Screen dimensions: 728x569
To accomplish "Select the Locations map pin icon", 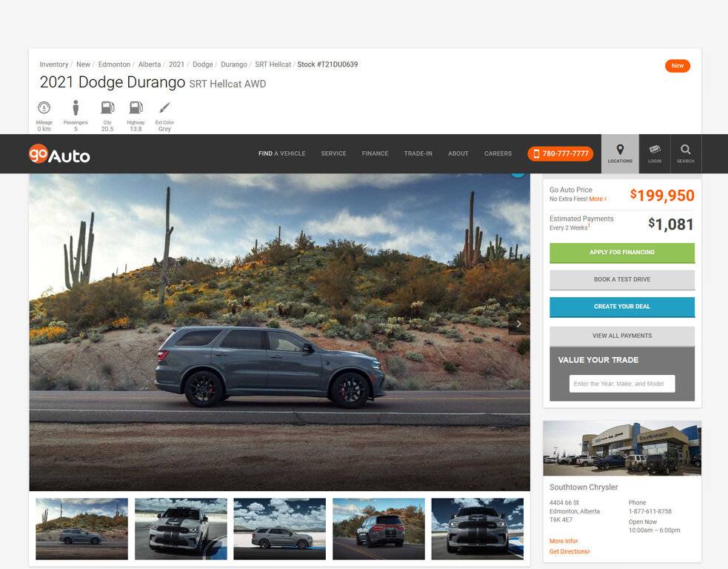I will (x=620, y=150).
